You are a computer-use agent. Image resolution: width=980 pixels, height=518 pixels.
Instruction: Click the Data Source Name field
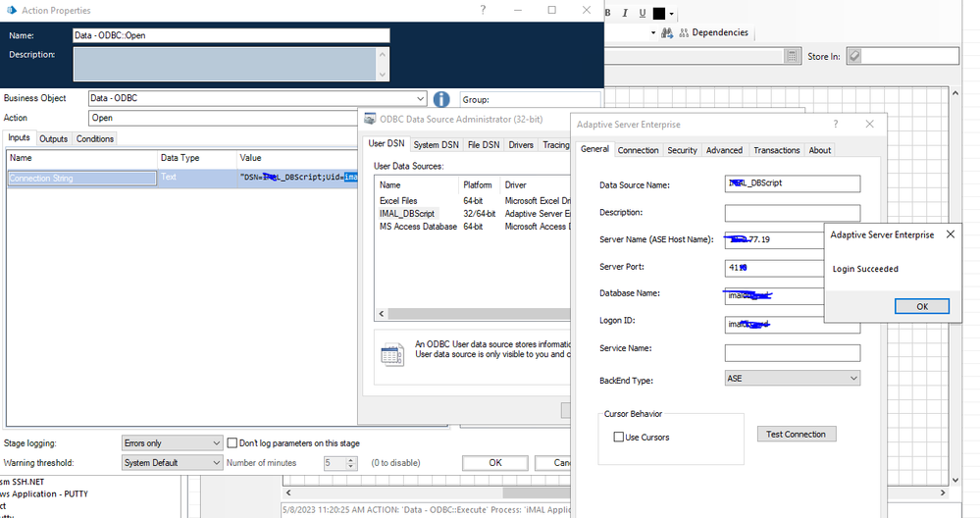(792, 183)
